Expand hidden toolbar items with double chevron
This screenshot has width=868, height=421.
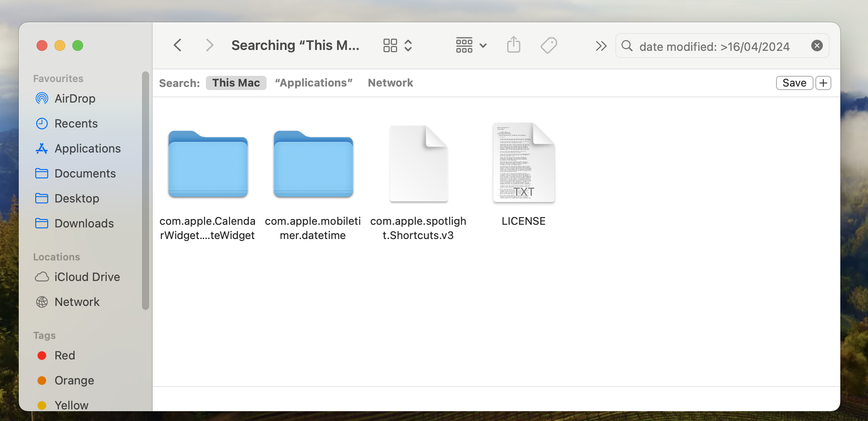coord(601,45)
